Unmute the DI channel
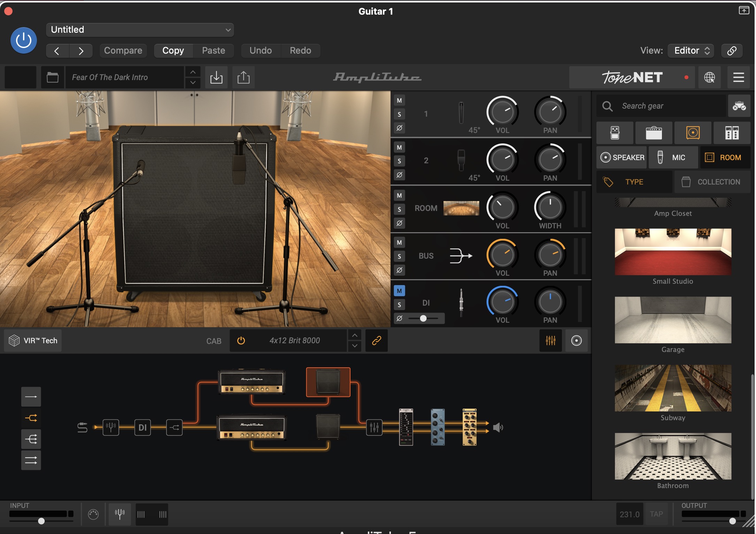The width and height of the screenshot is (756, 534). [x=399, y=291]
